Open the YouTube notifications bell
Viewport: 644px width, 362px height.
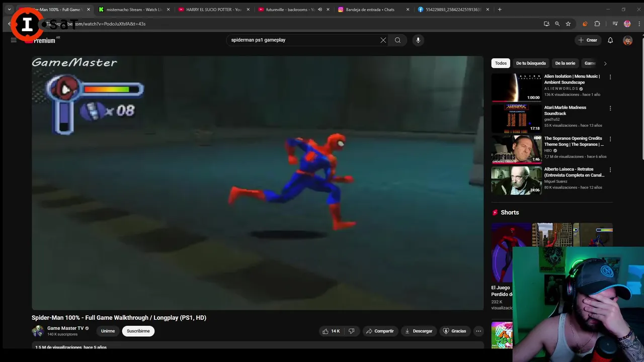coord(610,40)
